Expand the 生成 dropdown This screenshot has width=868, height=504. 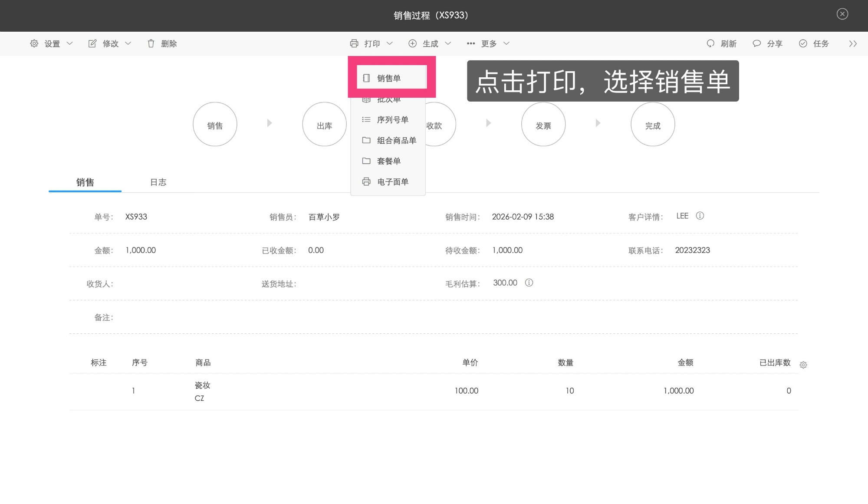(x=448, y=43)
